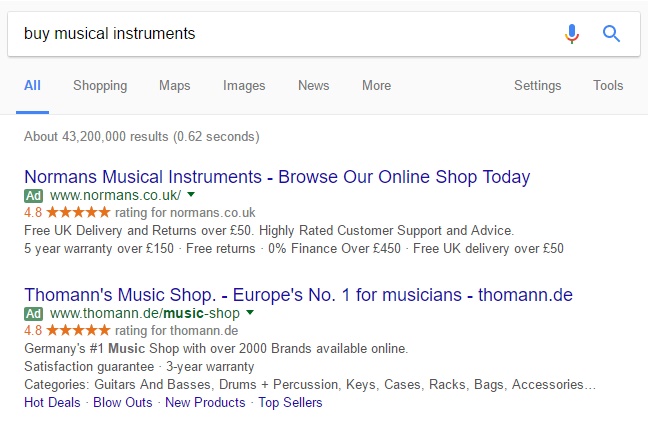This screenshot has width=648, height=428.
Task: Click the www.thomann.de/music-shop green URL
Action: pyautogui.click(x=145, y=313)
